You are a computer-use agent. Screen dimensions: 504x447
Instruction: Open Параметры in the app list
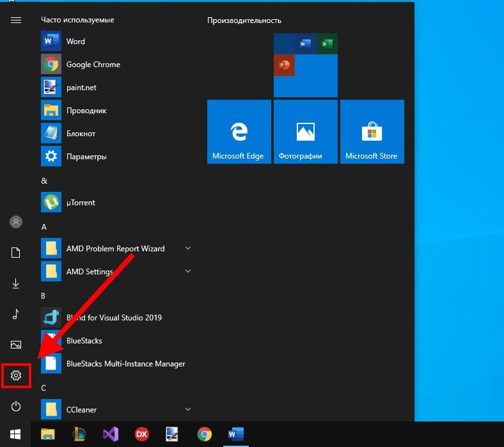point(116,156)
